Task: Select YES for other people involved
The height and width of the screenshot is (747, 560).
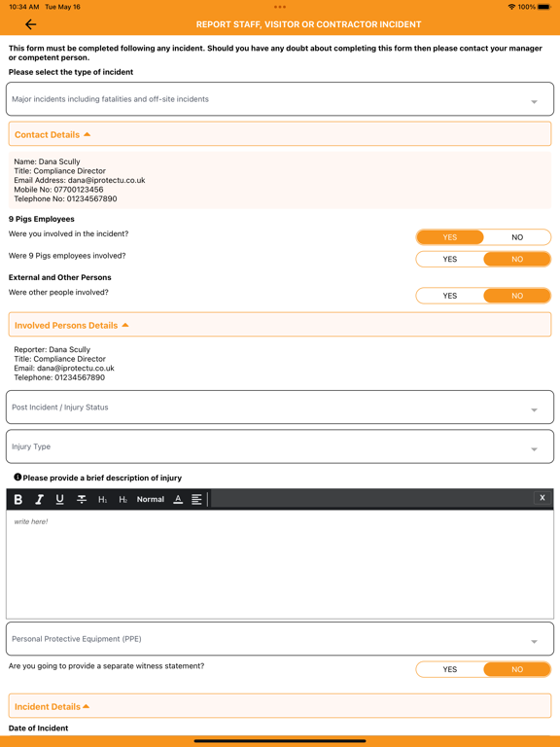Action: click(x=450, y=296)
